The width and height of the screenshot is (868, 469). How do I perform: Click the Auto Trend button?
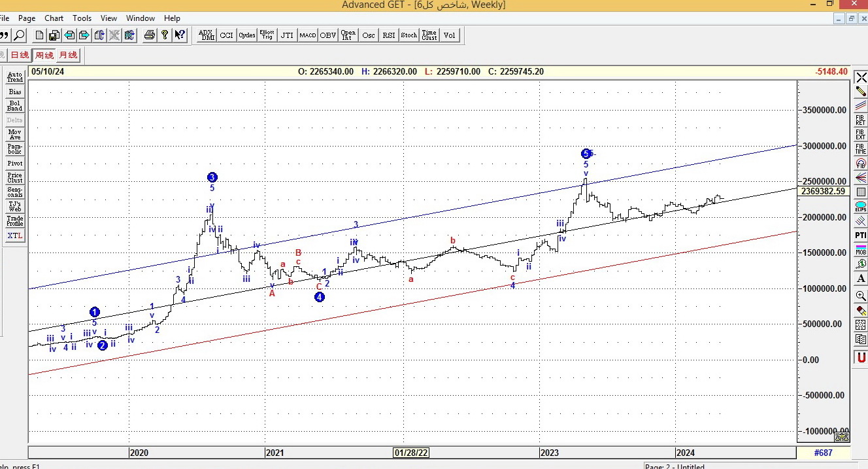click(14, 77)
